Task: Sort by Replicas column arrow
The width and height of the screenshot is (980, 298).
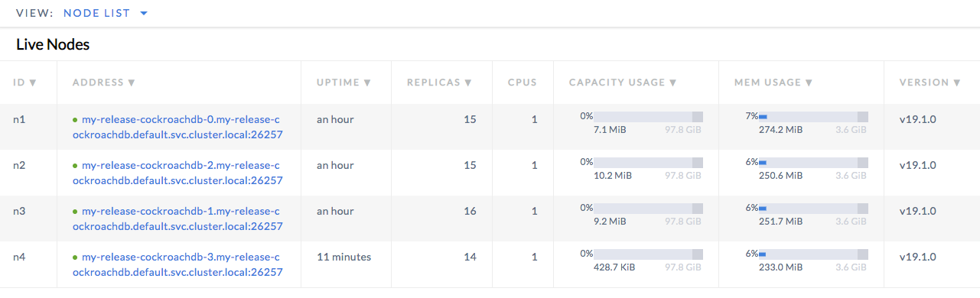Action: coord(467,83)
